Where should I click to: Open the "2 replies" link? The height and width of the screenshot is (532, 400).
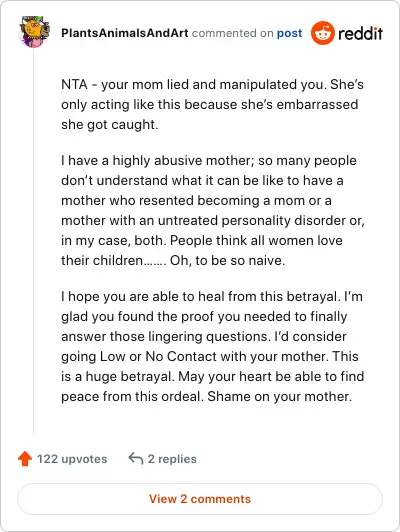tap(172, 459)
